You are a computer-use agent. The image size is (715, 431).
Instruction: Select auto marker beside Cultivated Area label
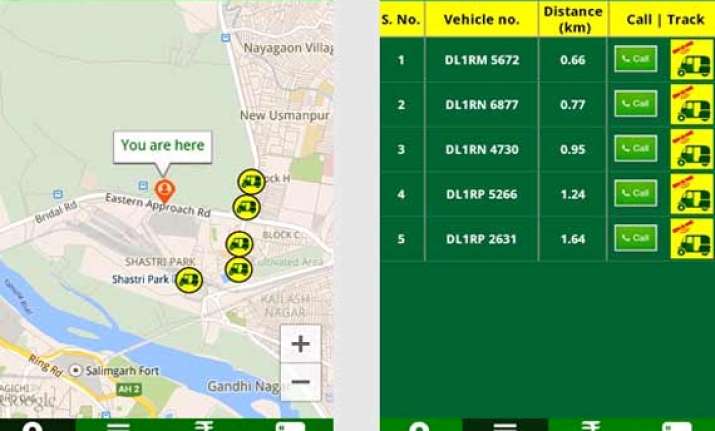(238, 270)
